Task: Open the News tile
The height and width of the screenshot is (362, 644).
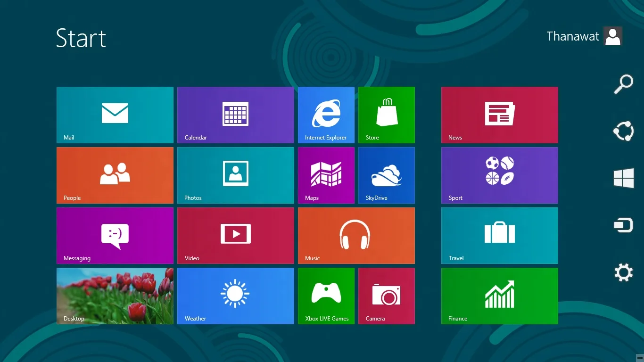Action: [500, 115]
